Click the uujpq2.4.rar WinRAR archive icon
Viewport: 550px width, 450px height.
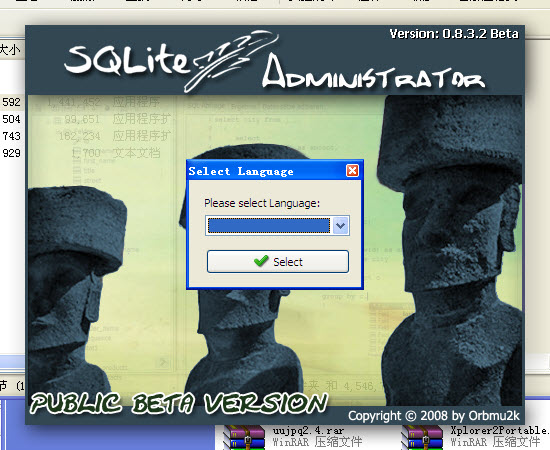coord(244,437)
